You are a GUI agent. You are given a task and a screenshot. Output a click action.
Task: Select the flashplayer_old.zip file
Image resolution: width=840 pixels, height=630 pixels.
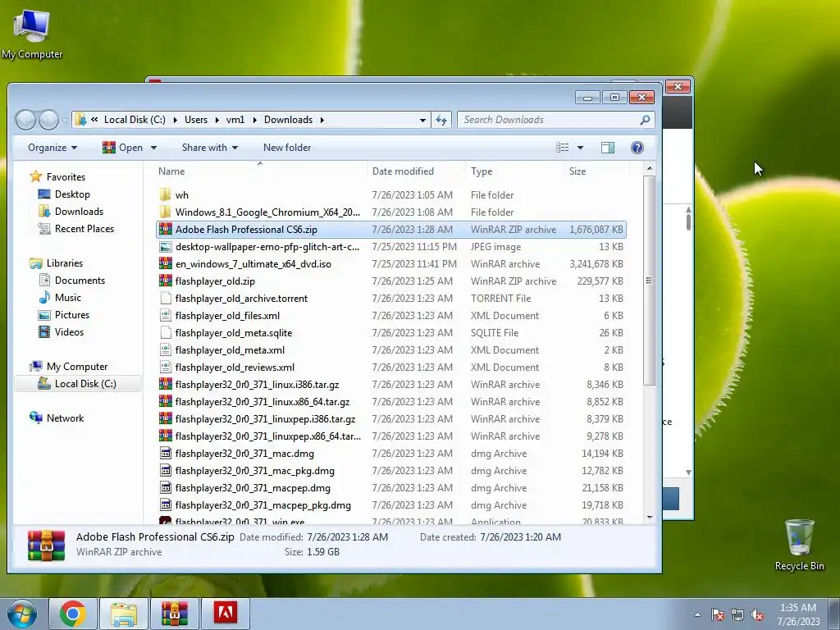pyautogui.click(x=391, y=281)
